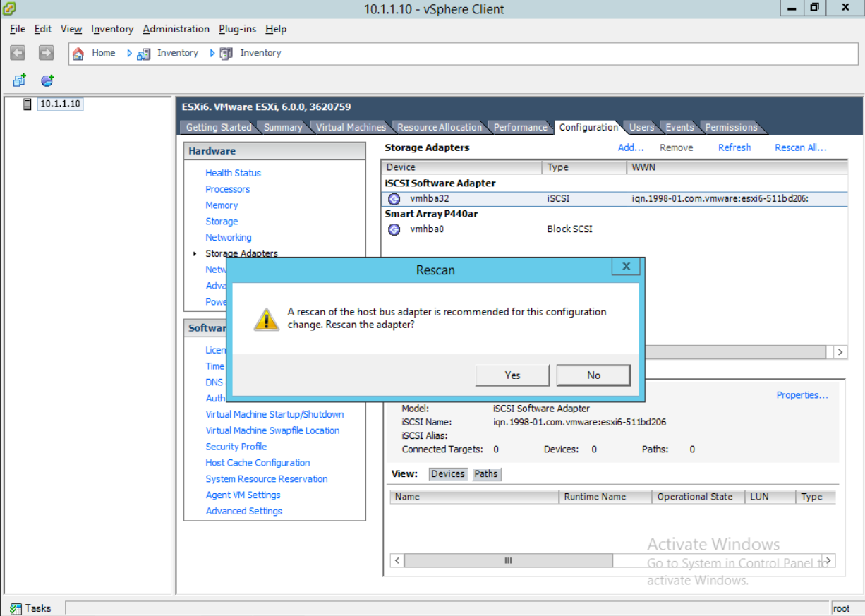Image resolution: width=865 pixels, height=616 pixels.
Task: Switch view to Paths
Action: tap(486, 473)
